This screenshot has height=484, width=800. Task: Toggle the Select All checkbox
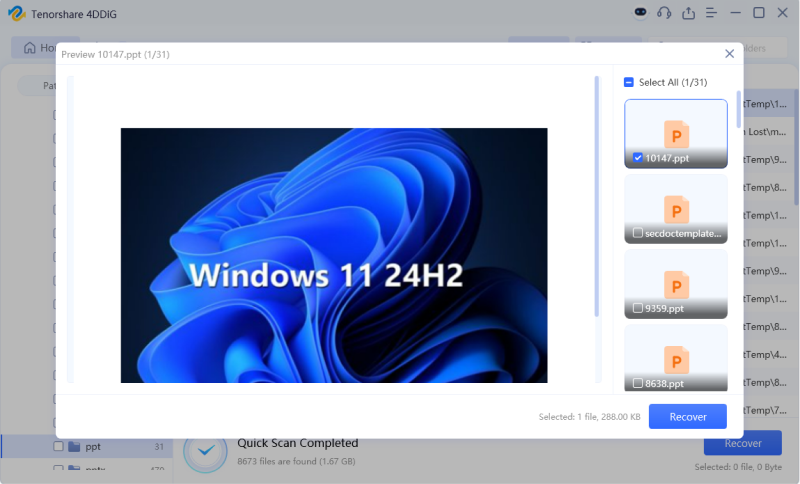click(629, 83)
